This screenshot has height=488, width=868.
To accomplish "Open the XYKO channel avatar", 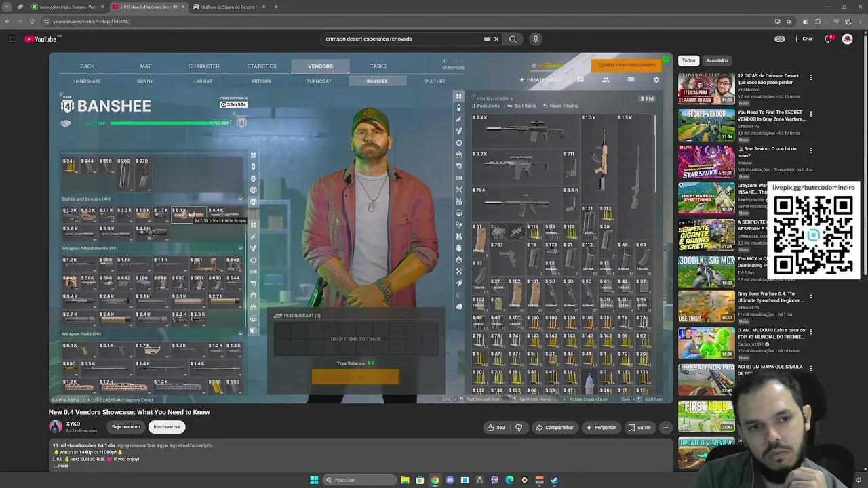I will [x=56, y=426].
